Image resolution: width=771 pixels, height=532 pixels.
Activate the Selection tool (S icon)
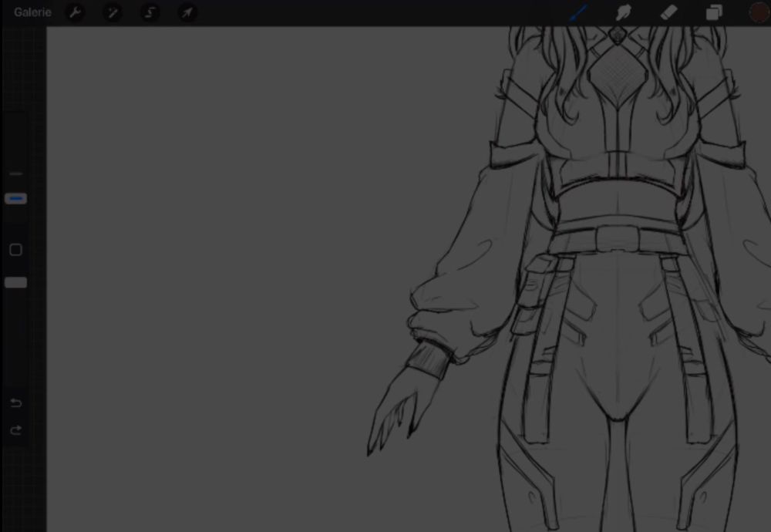150,12
